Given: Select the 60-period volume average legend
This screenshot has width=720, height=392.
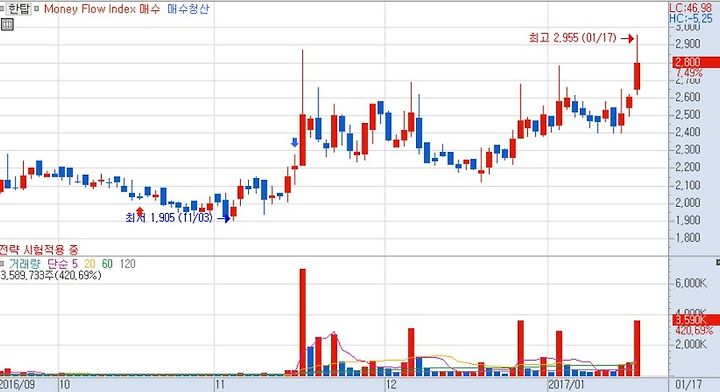Looking at the screenshot, I should 107,264.
